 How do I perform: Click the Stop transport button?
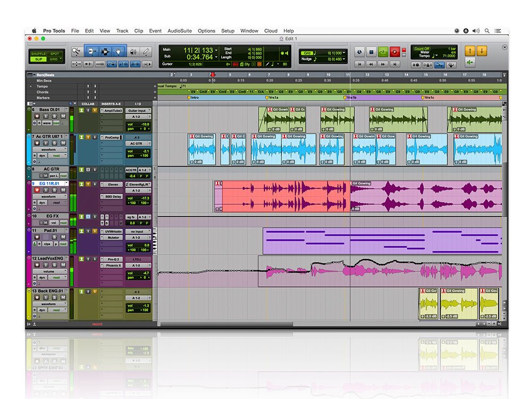371,52
